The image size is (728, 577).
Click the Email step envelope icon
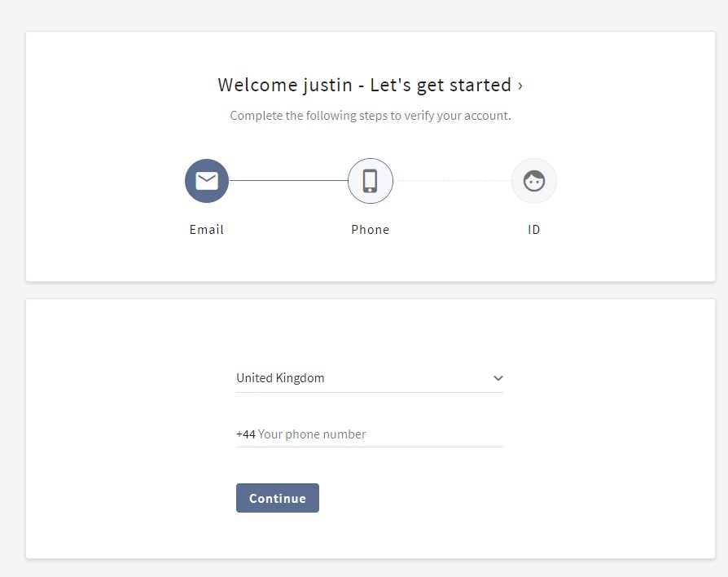pos(207,181)
